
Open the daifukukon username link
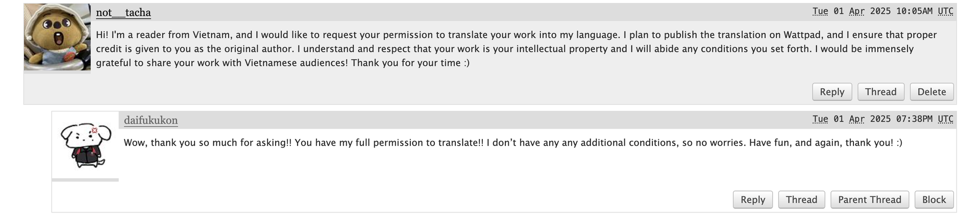(151, 120)
